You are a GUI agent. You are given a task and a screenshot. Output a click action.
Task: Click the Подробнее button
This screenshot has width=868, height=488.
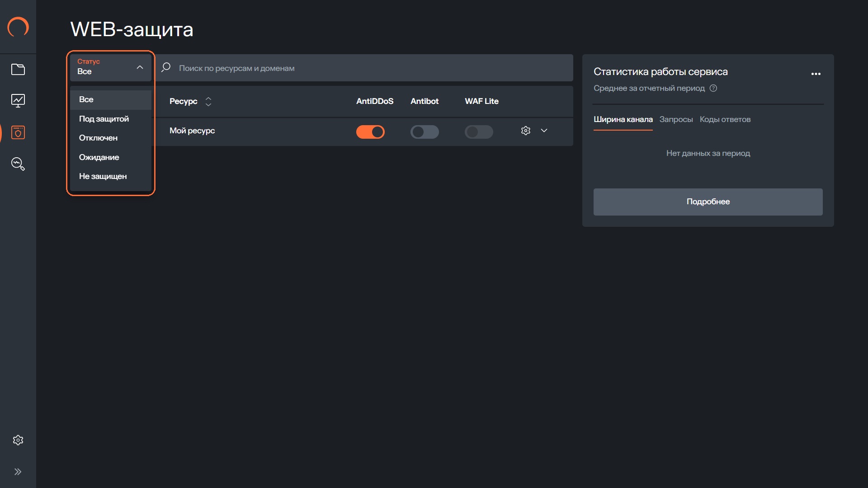pos(708,202)
